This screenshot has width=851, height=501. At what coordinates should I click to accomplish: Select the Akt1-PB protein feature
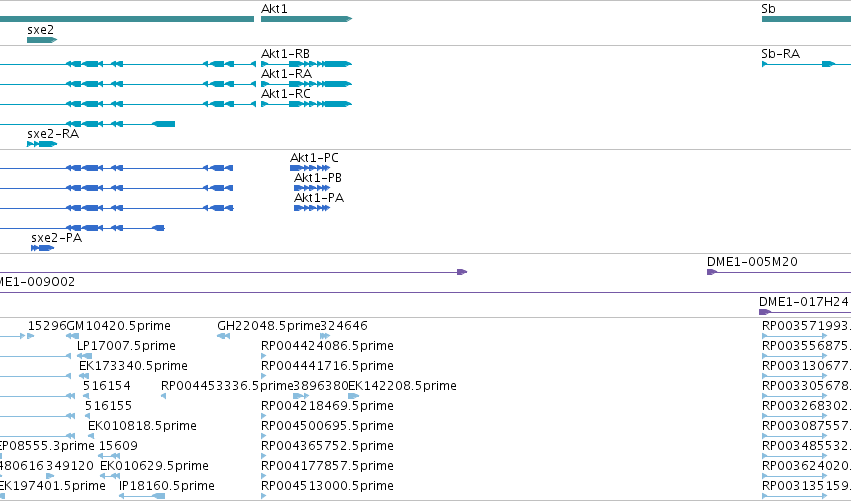312,188
